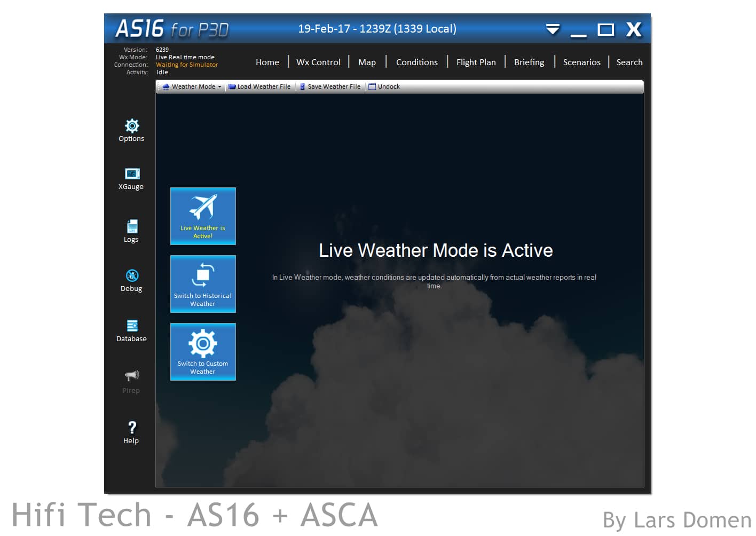
Task: Expand the Weather Mode dropdown
Action: [193, 86]
